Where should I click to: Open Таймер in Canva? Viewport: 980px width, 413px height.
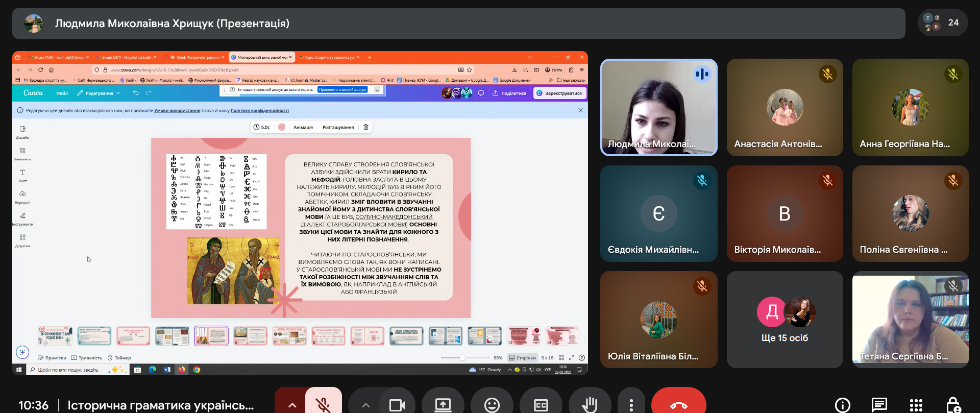[119, 358]
